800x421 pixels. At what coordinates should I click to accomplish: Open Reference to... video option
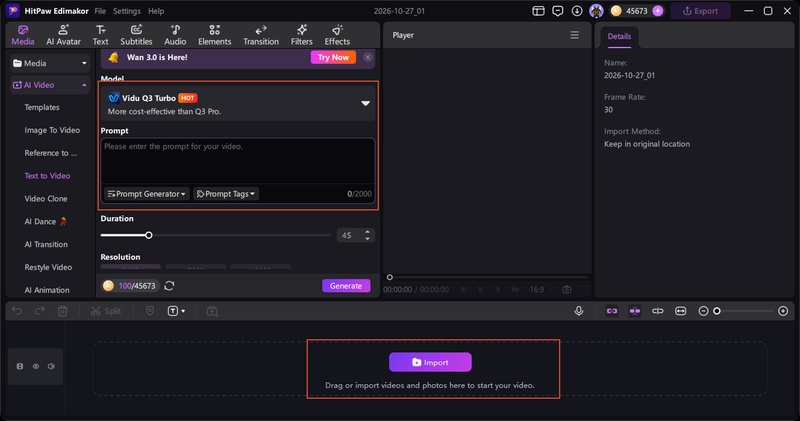click(51, 153)
